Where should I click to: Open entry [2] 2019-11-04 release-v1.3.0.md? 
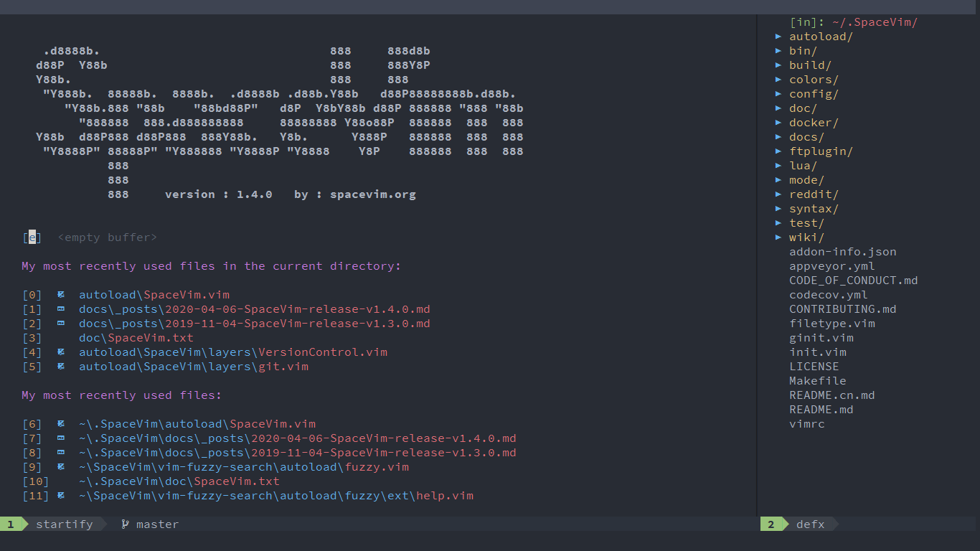226,323
